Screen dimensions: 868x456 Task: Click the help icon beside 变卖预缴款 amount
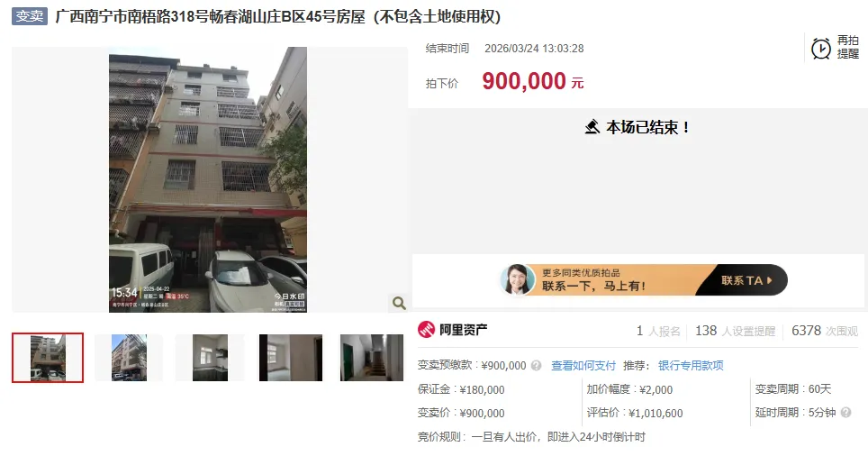coord(536,365)
